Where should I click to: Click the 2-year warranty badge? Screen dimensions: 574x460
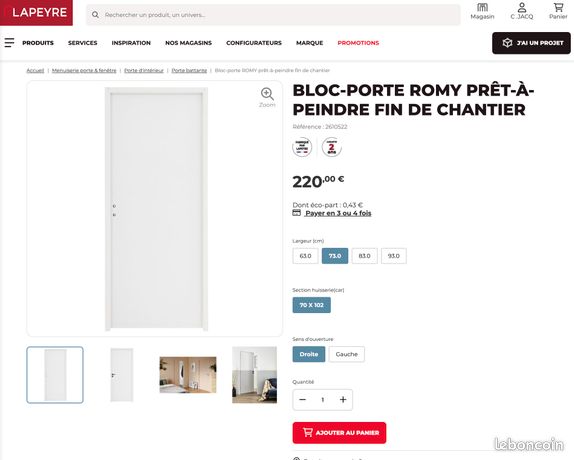coord(331,147)
